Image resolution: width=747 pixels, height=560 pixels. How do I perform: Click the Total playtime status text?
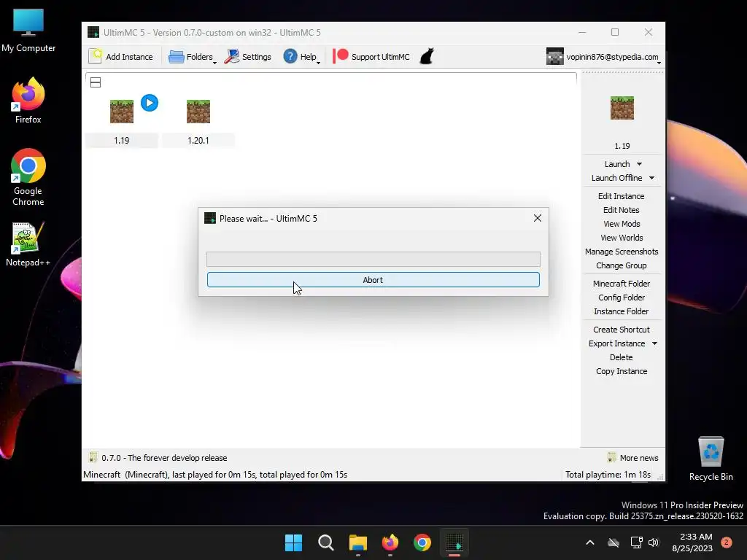tap(608, 474)
